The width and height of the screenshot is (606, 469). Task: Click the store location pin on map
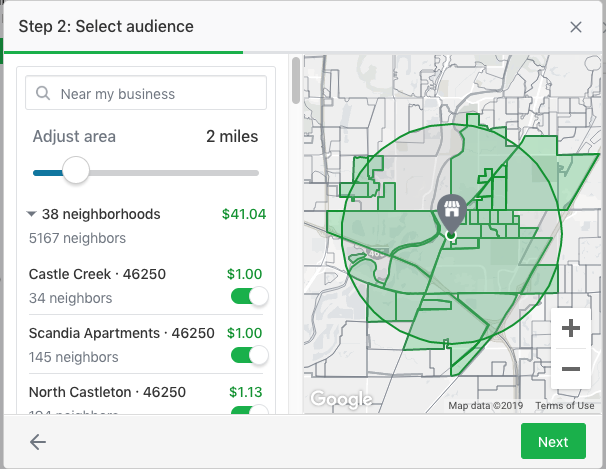pyautogui.click(x=451, y=212)
